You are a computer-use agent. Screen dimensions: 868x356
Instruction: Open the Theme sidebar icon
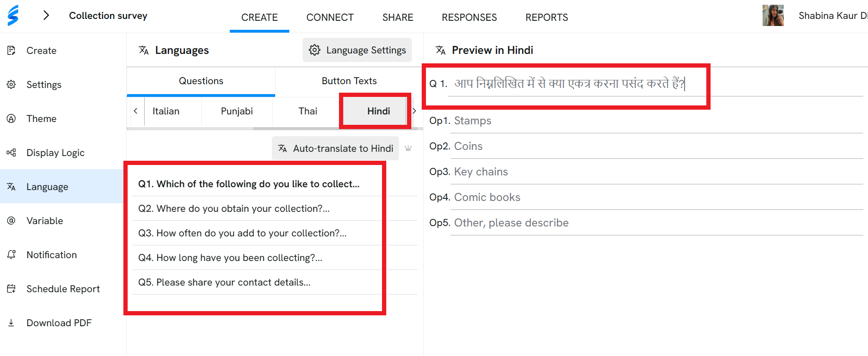click(x=11, y=119)
